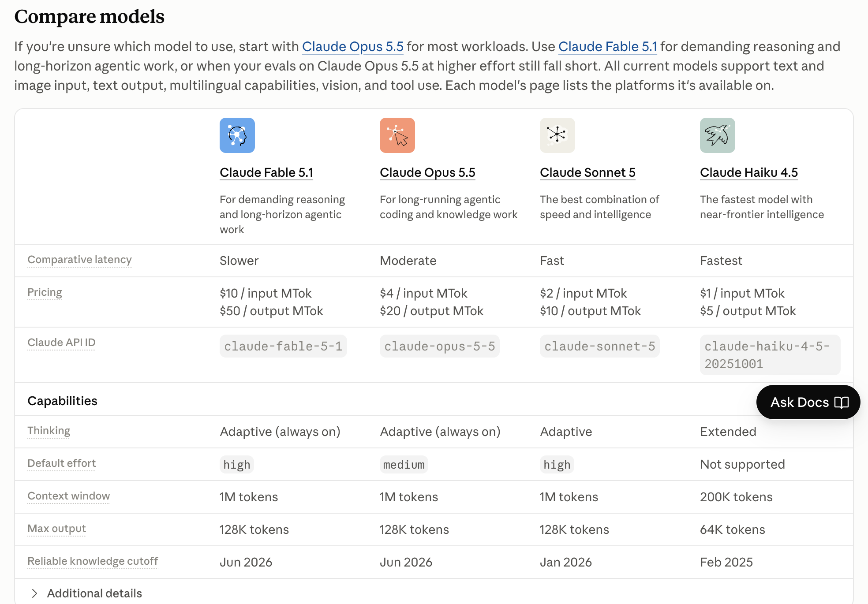Open the Claude Opus 5.5 column heading link

tap(427, 172)
